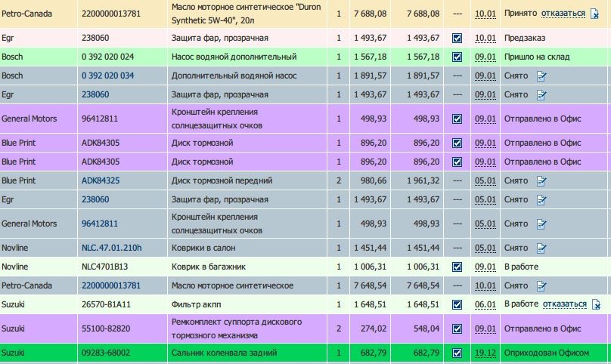Click note icon in Blue Print ADK84325 row
The image size is (611, 364).
pos(541,181)
